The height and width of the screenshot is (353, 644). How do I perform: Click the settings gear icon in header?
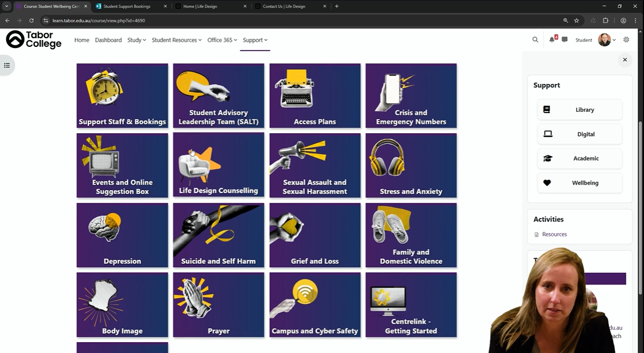[x=626, y=39]
